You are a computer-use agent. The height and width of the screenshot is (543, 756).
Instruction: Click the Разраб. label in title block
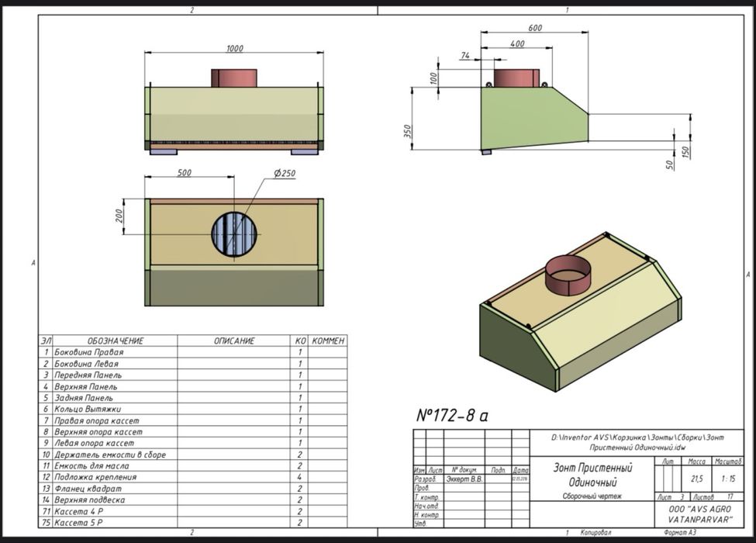pos(425,479)
